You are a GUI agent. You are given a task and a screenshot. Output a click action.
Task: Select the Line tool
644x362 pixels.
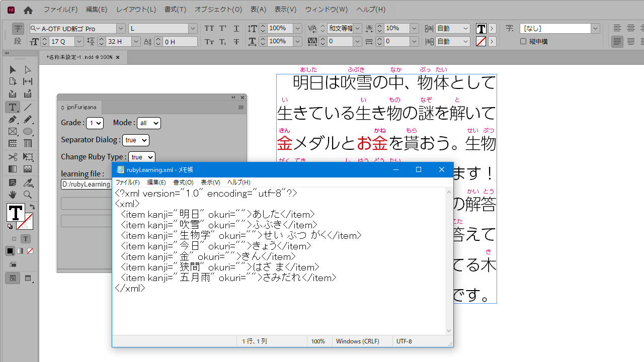click(28, 107)
